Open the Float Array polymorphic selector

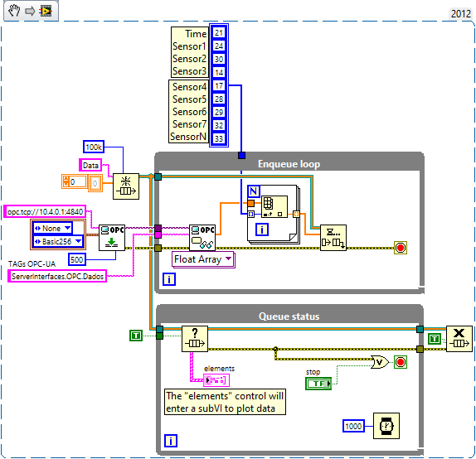pyautogui.click(x=203, y=259)
